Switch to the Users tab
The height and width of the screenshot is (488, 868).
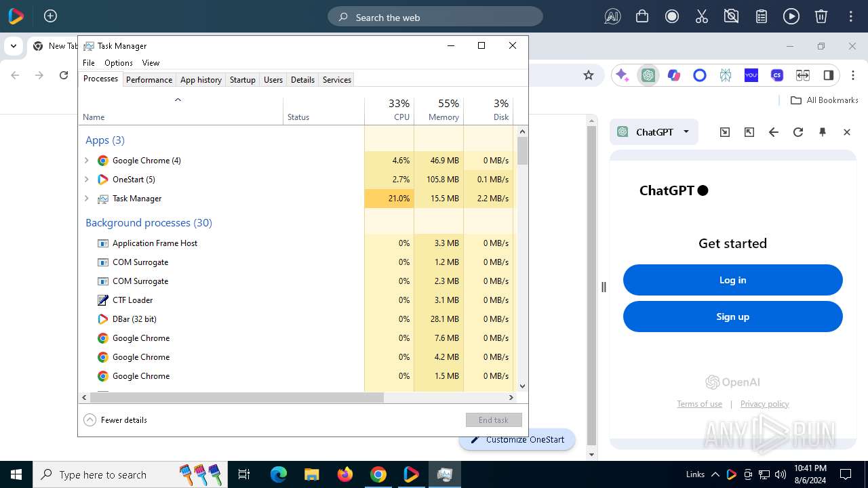(x=273, y=79)
